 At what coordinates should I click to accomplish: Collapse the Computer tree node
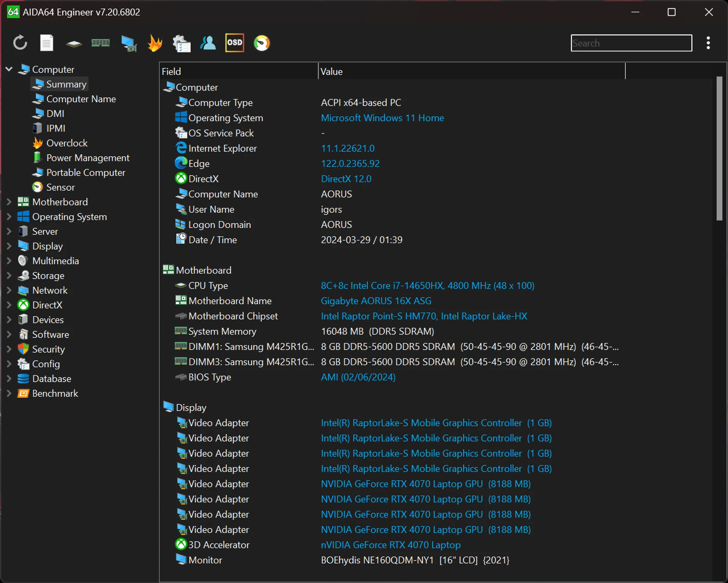pos(9,69)
